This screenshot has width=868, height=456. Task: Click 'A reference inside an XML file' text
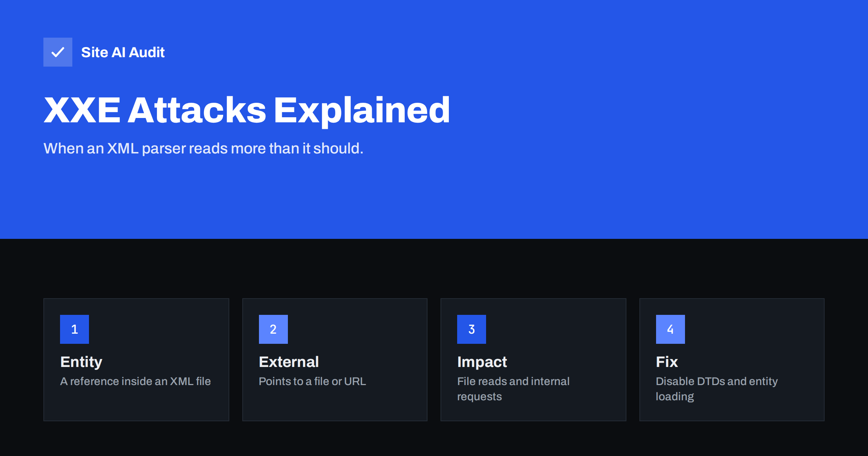[x=135, y=381]
